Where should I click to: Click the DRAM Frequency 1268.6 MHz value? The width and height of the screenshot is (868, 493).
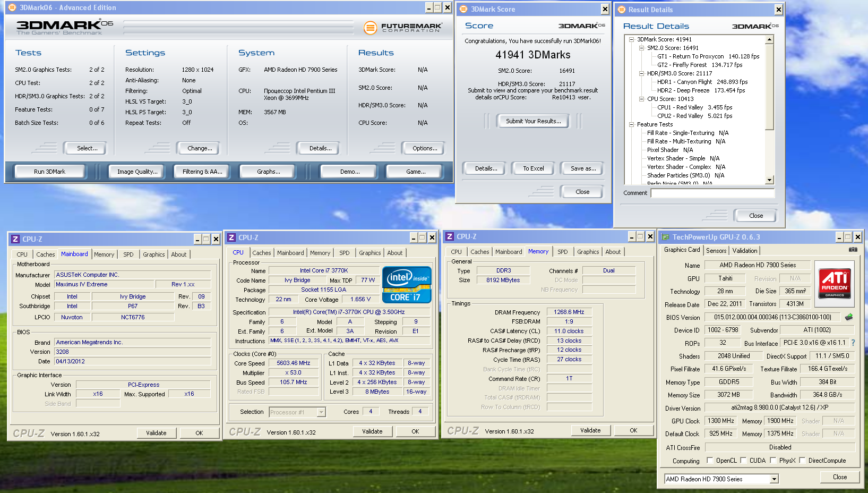pos(569,312)
